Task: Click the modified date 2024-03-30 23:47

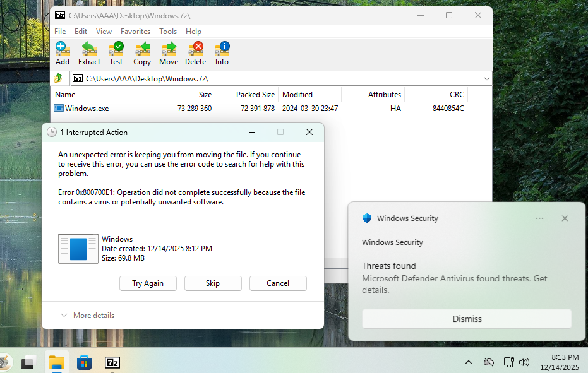Action: (x=310, y=109)
